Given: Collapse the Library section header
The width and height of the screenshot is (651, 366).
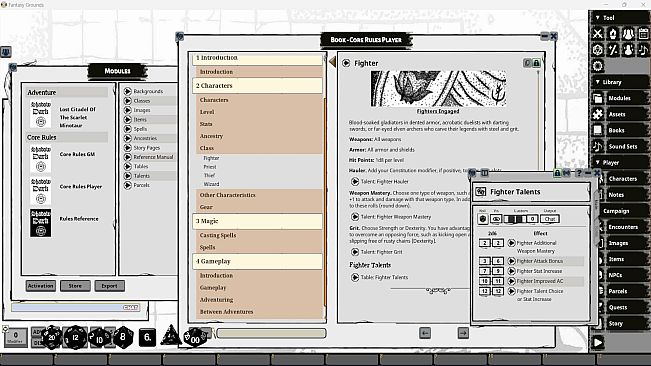Looking at the screenshot, I should click(x=619, y=82).
